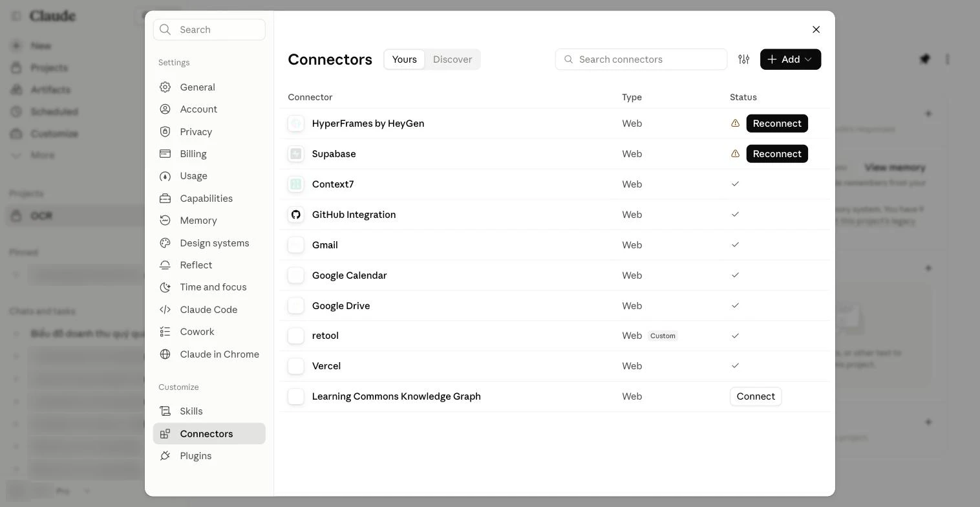Switch to the Discover tab
This screenshot has height=507, width=980.
453,59
